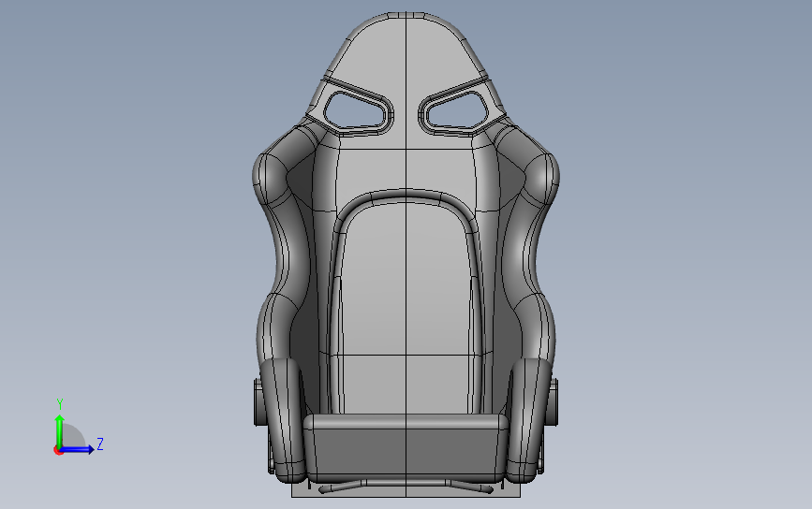
Task: Click the green Y axis arrow of the triad
Action: click(60, 430)
